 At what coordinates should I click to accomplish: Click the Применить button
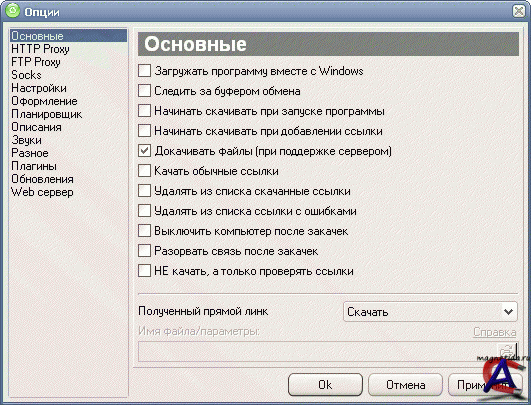485,385
